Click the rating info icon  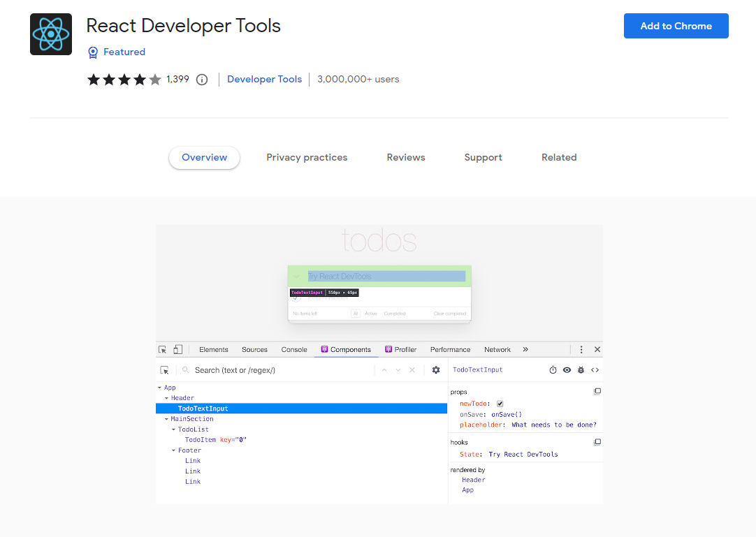click(x=202, y=80)
